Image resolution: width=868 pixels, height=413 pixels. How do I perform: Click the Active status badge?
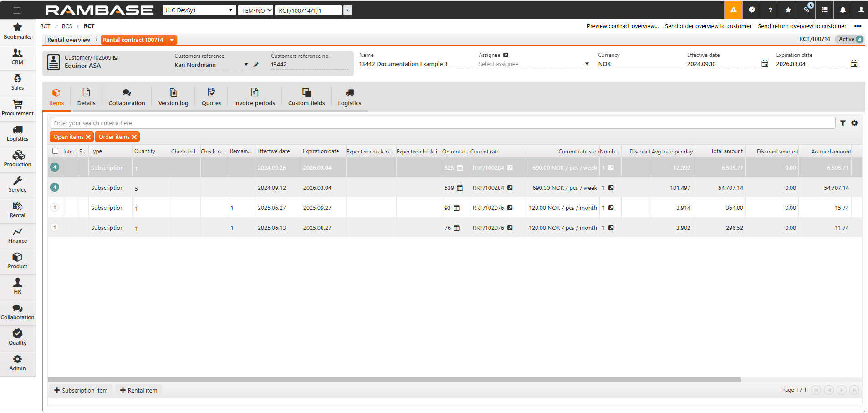[850, 39]
